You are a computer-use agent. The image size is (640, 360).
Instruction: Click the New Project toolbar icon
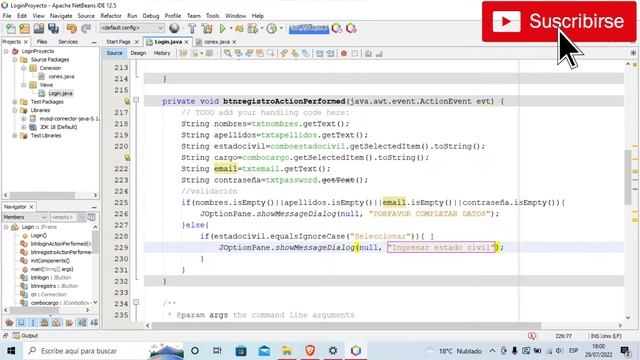[x=24, y=28]
